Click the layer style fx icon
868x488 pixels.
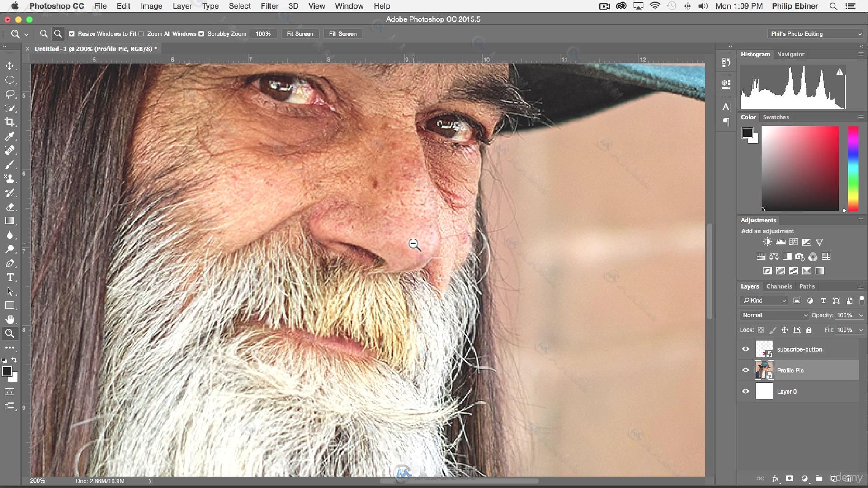pos(775,479)
